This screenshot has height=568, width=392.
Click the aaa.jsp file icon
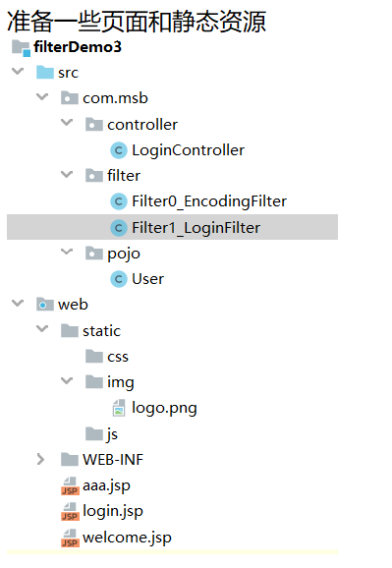(70, 485)
